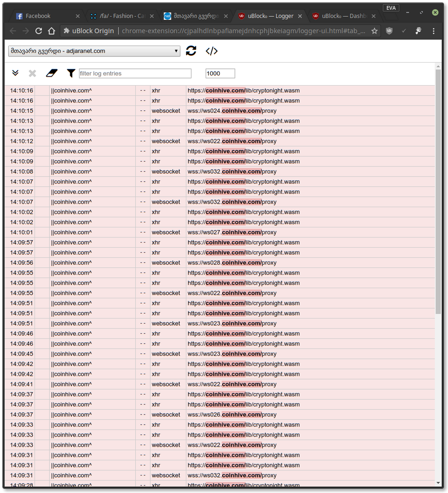
Task: Click the scrollbar down arrow
Action: point(438,483)
